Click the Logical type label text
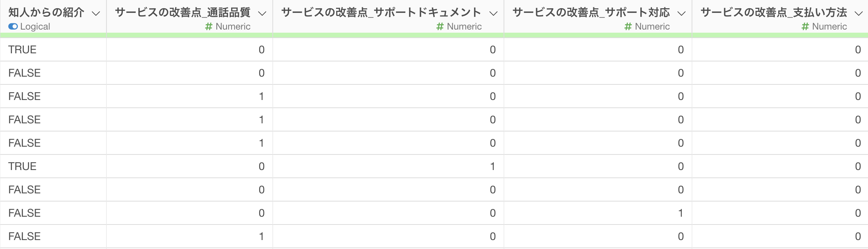 click(35, 26)
